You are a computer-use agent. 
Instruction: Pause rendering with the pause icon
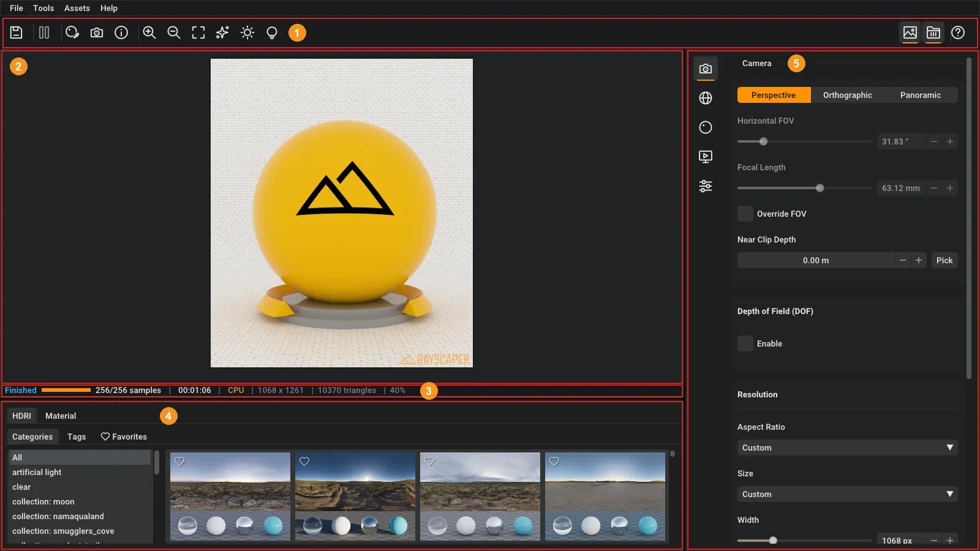(x=44, y=32)
